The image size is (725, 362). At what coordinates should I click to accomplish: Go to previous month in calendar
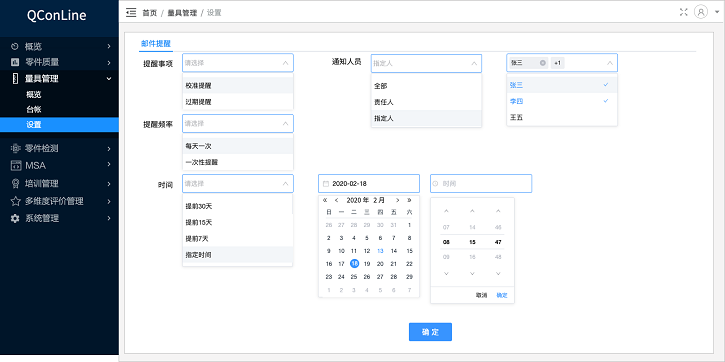[337, 200]
